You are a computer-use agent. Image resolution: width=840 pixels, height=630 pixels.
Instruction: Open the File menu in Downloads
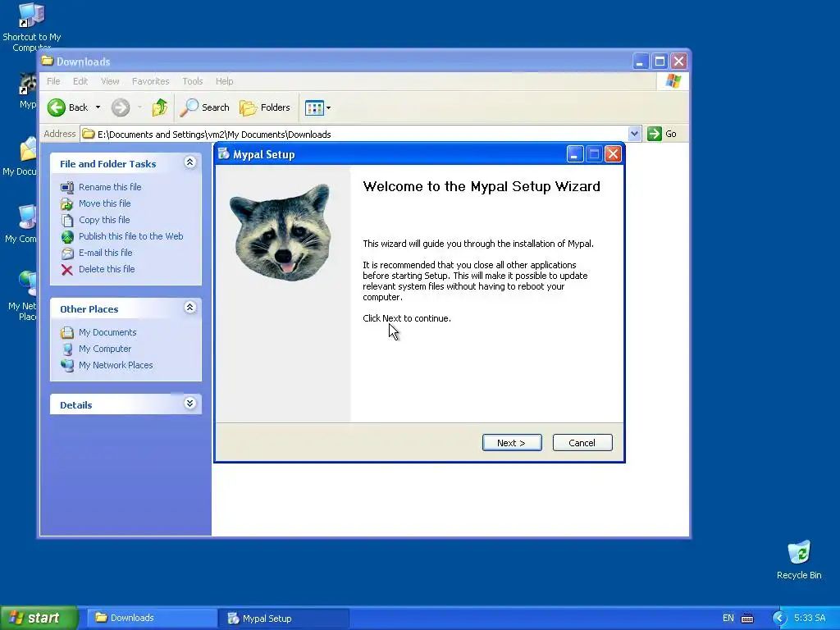[53, 81]
